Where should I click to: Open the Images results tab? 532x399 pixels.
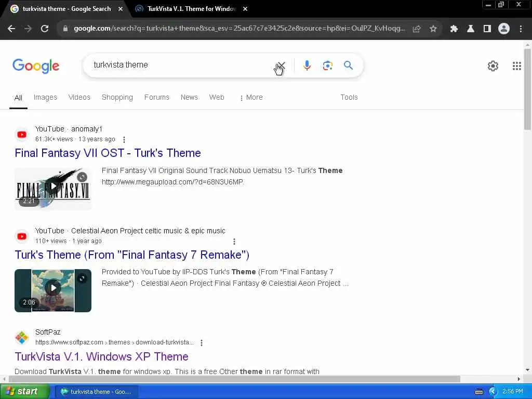pos(45,97)
